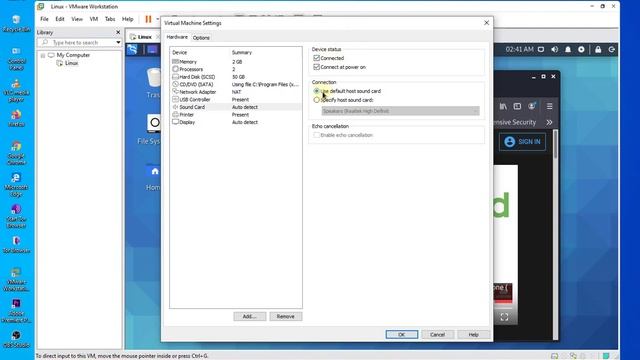This screenshot has width=640, height=360.
Task: Click the Cancel button
Action: point(437,334)
